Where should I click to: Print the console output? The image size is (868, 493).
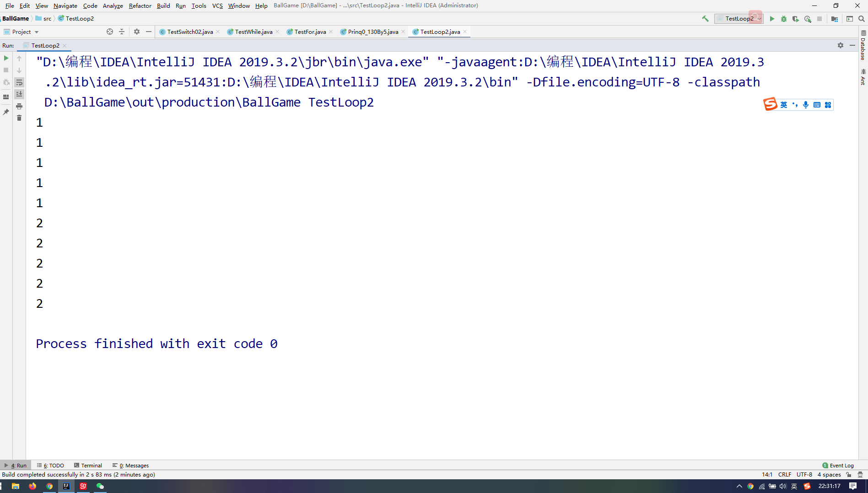pos(19,106)
